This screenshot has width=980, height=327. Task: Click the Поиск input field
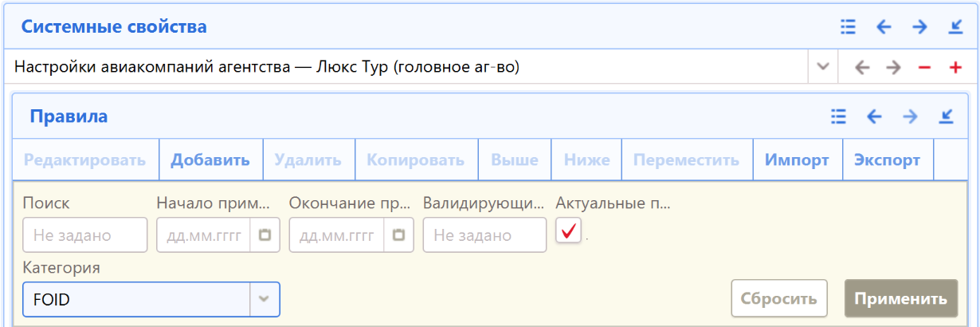(85, 235)
